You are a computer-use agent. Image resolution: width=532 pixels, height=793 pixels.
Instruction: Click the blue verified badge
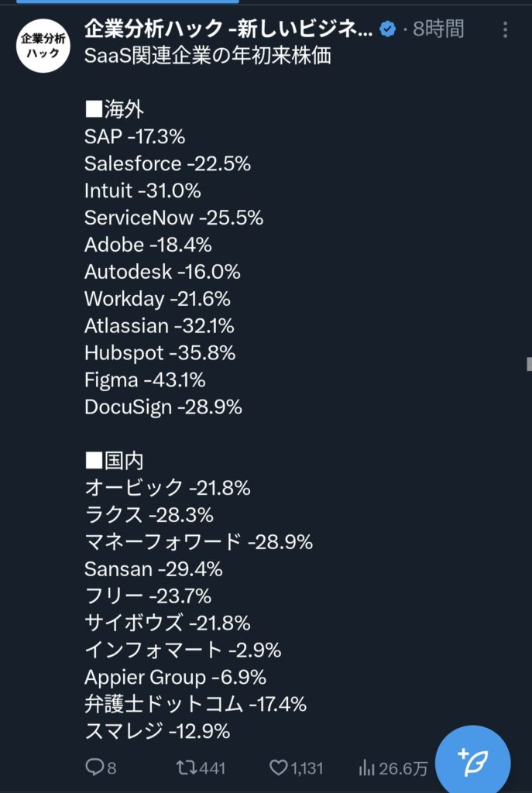tap(388, 30)
